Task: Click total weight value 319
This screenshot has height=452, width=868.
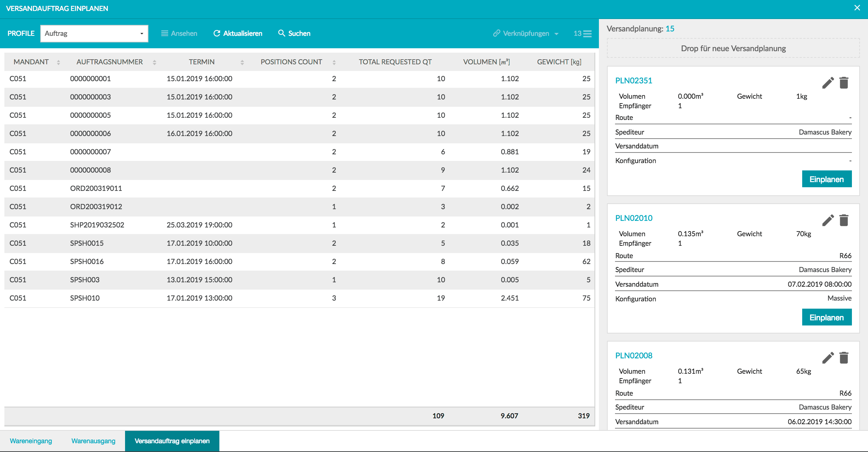Action: (584, 416)
